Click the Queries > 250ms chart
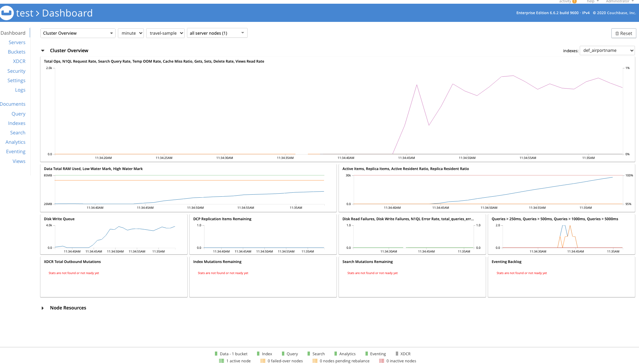Viewport: 639px width, 364px height. pyautogui.click(x=562, y=234)
